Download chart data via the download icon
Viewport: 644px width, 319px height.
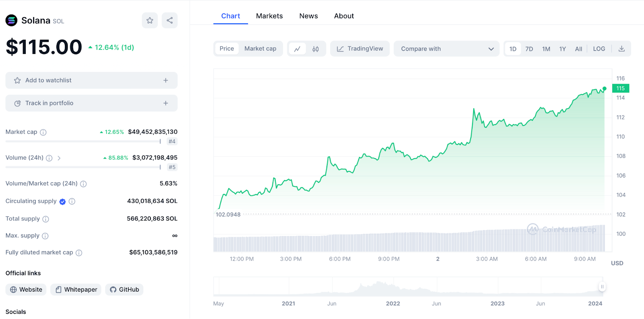[x=621, y=49]
